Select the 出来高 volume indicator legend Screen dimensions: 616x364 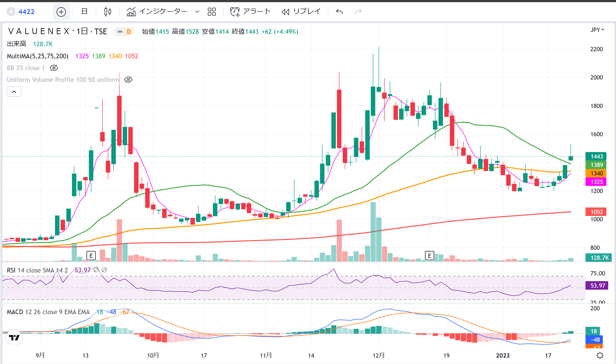[x=16, y=44]
